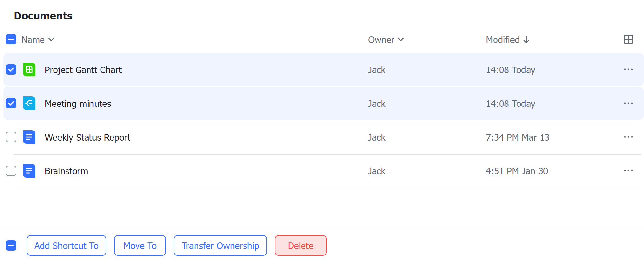Click the document icon next to Brainstorm
644x261 pixels.
[x=29, y=171]
